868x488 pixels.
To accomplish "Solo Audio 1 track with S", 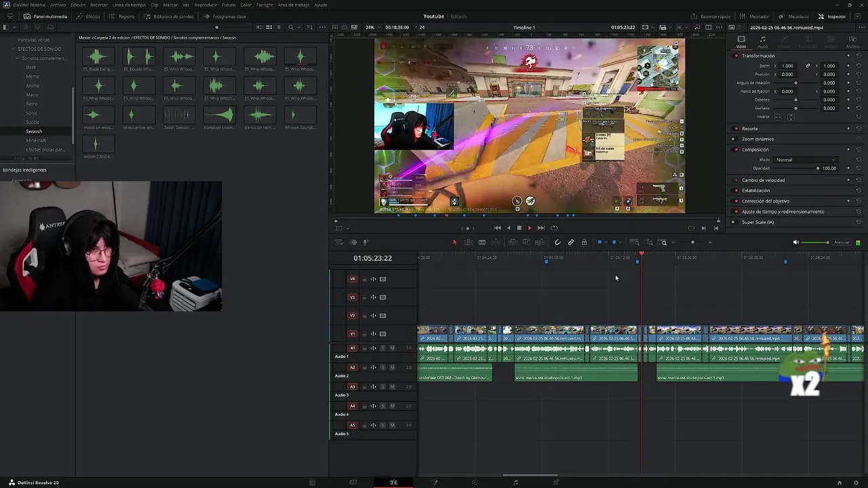I will 382,348.
